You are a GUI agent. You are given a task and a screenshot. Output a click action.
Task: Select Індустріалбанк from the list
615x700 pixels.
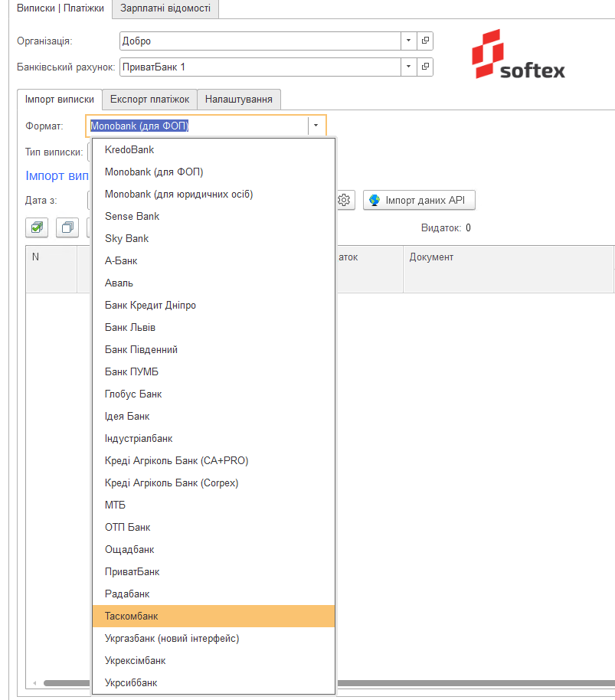214,439
